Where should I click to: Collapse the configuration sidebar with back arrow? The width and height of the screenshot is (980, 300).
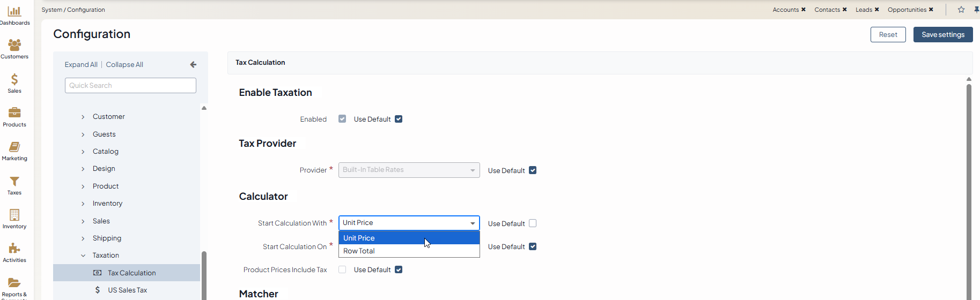click(193, 65)
